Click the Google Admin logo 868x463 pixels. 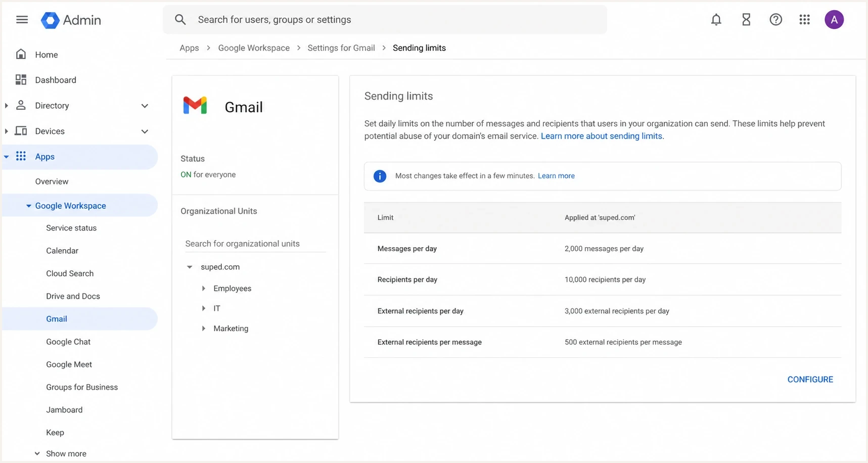[71, 20]
